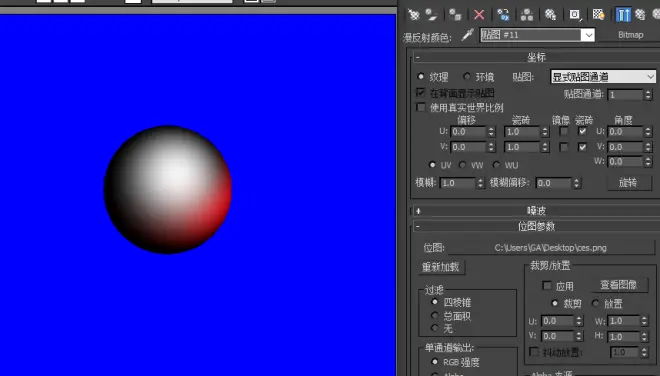
Task: Select the 环境 radio button
Action: 466,77
